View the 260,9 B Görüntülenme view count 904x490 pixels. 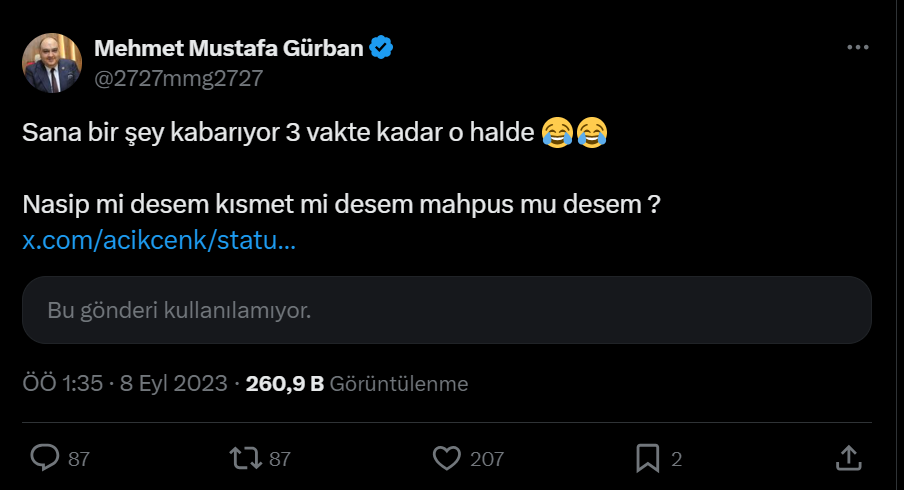tap(357, 383)
